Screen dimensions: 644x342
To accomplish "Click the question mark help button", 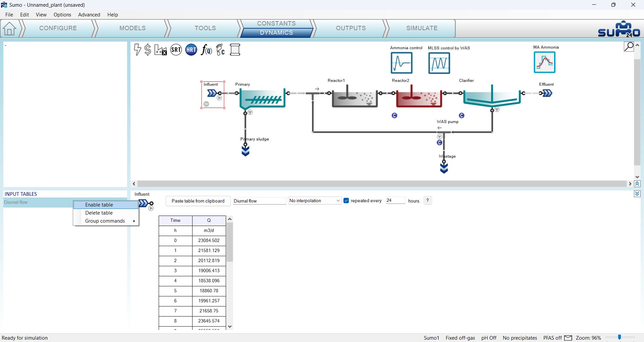I will pos(428,201).
